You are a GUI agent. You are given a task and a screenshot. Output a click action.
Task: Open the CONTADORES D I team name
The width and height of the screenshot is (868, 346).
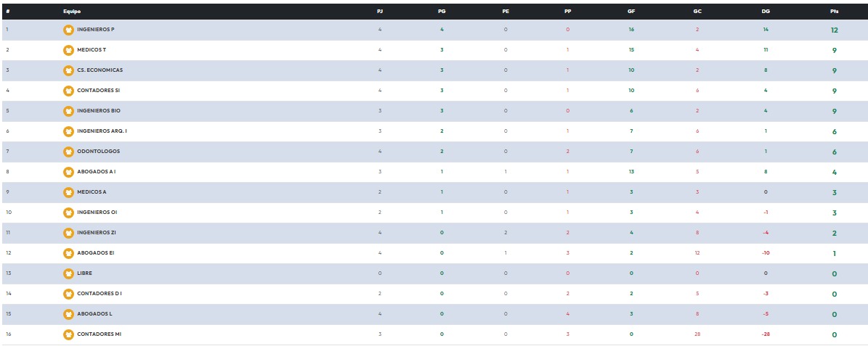(x=100, y=294)
